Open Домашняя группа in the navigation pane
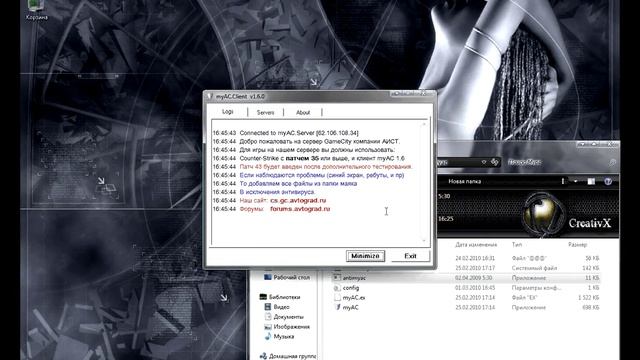 coord(292,356)
